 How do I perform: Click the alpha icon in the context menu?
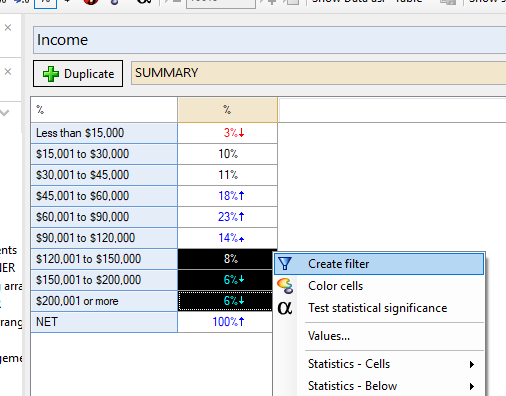(285, 308)
